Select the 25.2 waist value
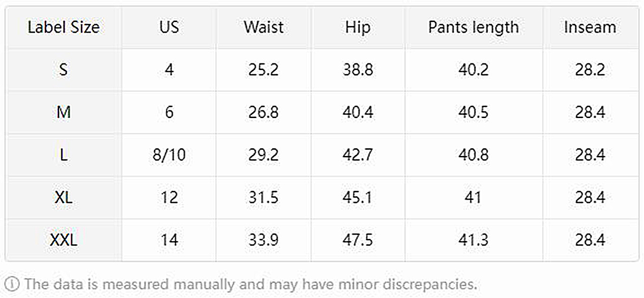 pos(263,70)
